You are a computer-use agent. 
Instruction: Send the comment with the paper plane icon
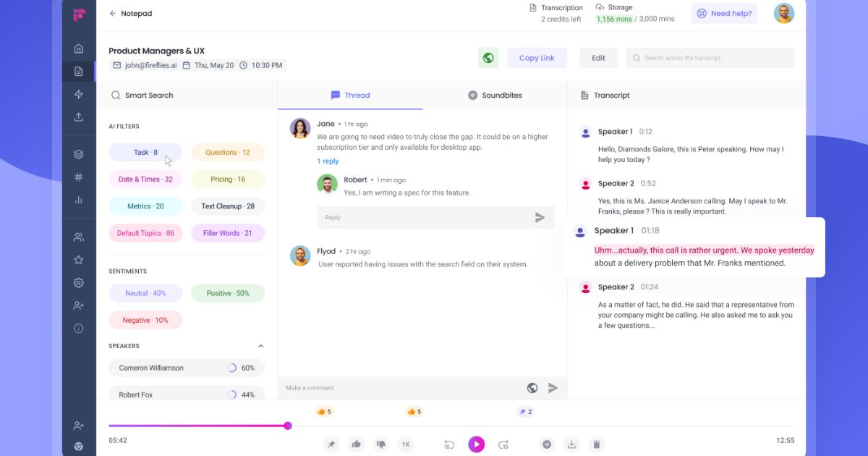553,388
